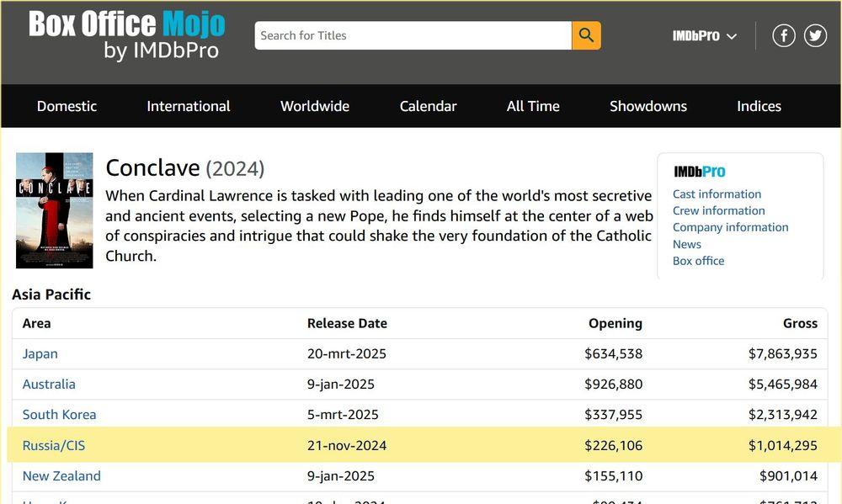Screen dimensions: 842x504
Task: Click New Zealand gross value $901,014
Action: [788, 476]
